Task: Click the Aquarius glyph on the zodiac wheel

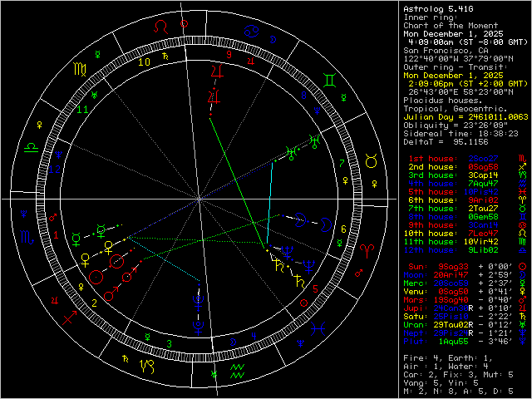Action: [x=236, y=371]
